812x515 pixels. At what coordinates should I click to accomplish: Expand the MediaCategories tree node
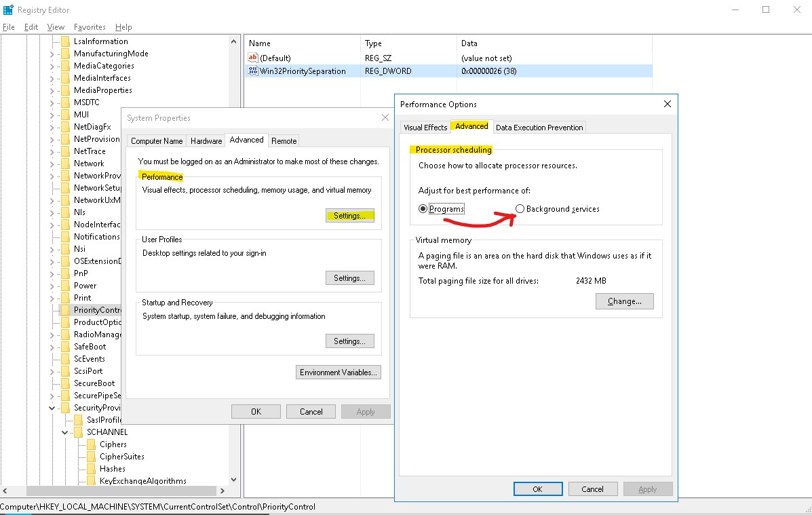point(52,66)
